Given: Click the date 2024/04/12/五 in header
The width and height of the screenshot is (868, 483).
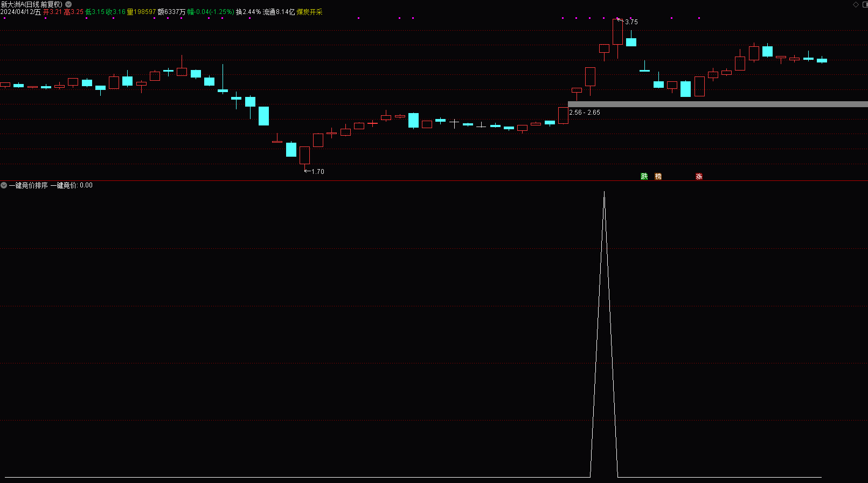Looking at the screenshot, I should pyautogui.click(x=20, y=12).
